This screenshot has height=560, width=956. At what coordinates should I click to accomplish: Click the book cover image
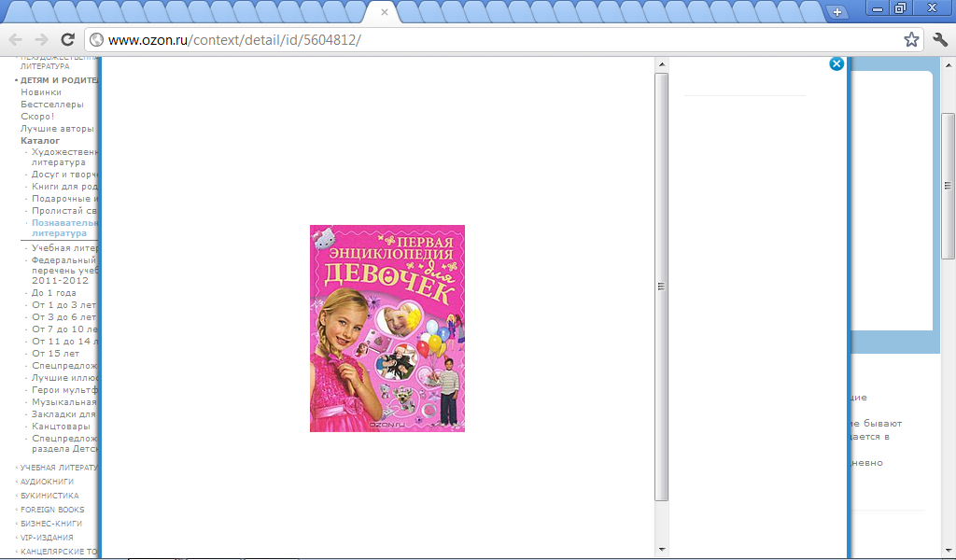pyautogui.click(x=387, y=329)
